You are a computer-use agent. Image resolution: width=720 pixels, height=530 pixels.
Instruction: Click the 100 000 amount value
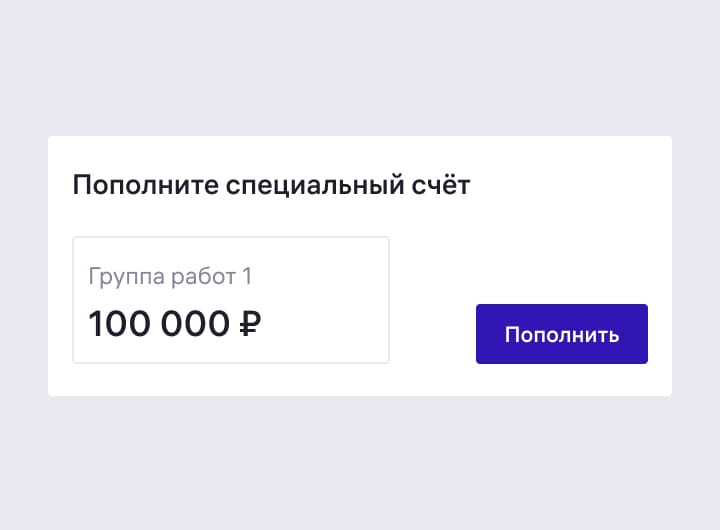159,324
